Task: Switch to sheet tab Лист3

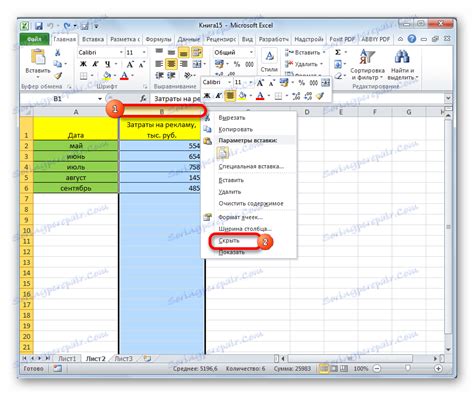Action: (124, 358)
